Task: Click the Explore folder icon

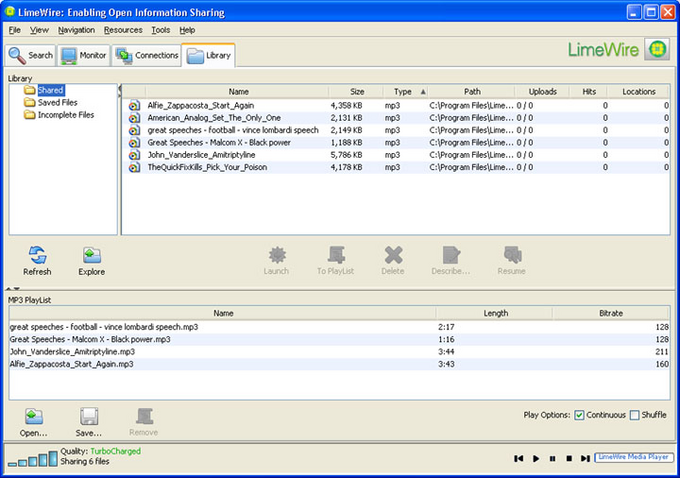Action: click(92, 255)
